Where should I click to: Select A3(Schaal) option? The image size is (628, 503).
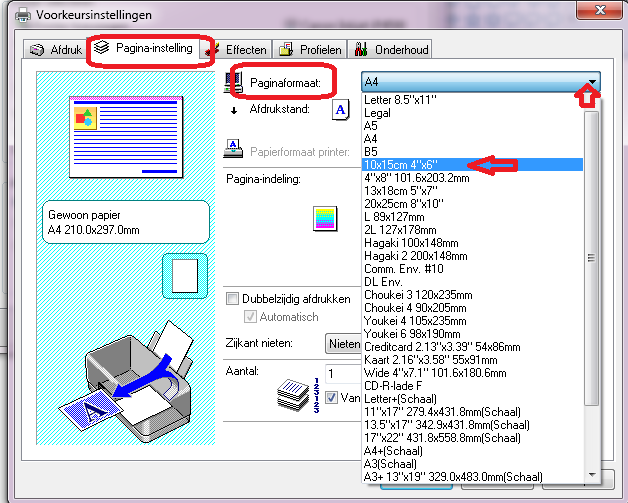point(472,463)
